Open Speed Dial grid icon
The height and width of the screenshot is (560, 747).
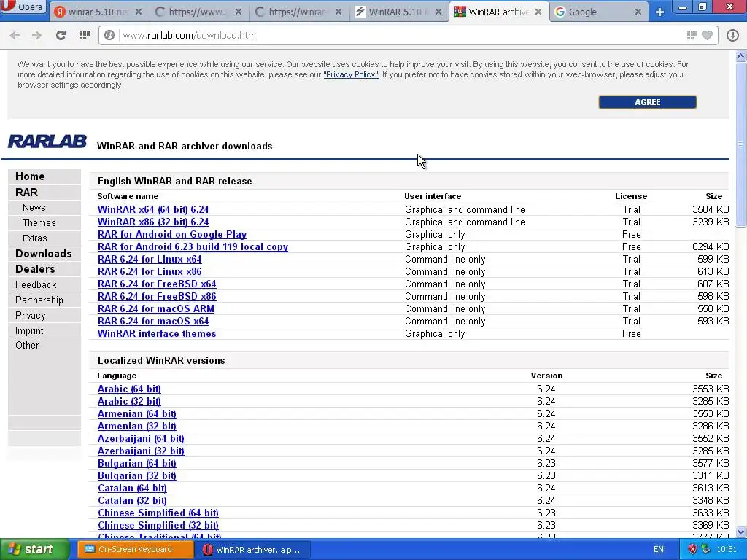[x=85, y=35]
